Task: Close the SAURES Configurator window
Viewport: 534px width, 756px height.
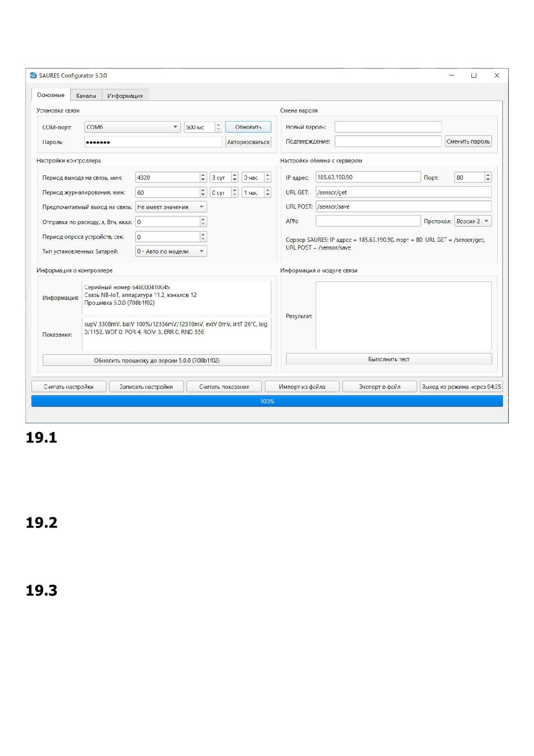Action: (497, 75)
